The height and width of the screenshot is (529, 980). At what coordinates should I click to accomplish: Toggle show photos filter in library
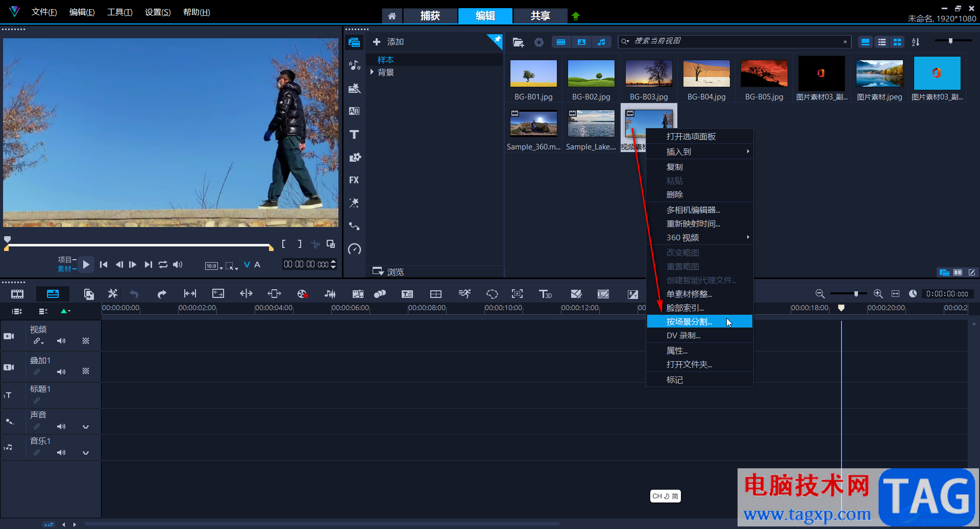[x=581, y=42]
